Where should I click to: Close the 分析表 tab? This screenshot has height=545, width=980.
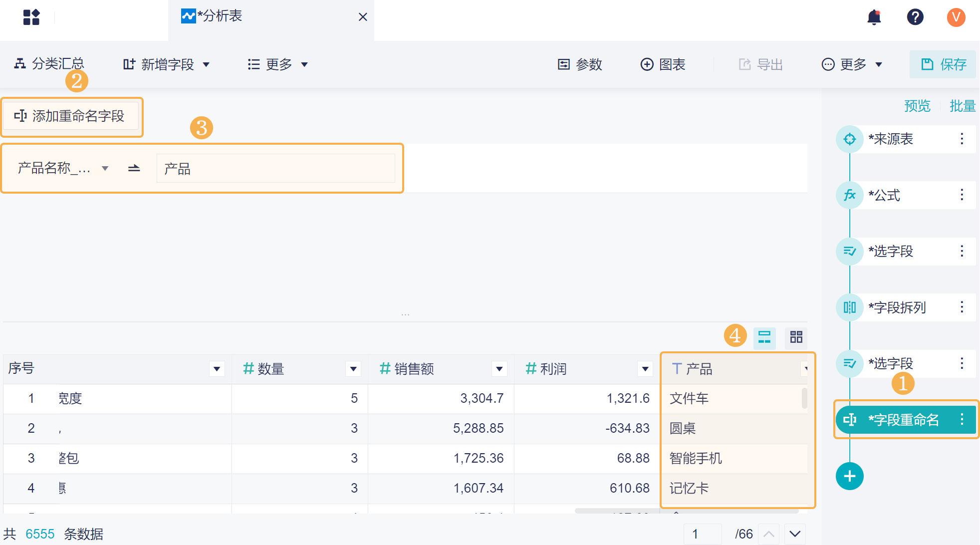363,17
